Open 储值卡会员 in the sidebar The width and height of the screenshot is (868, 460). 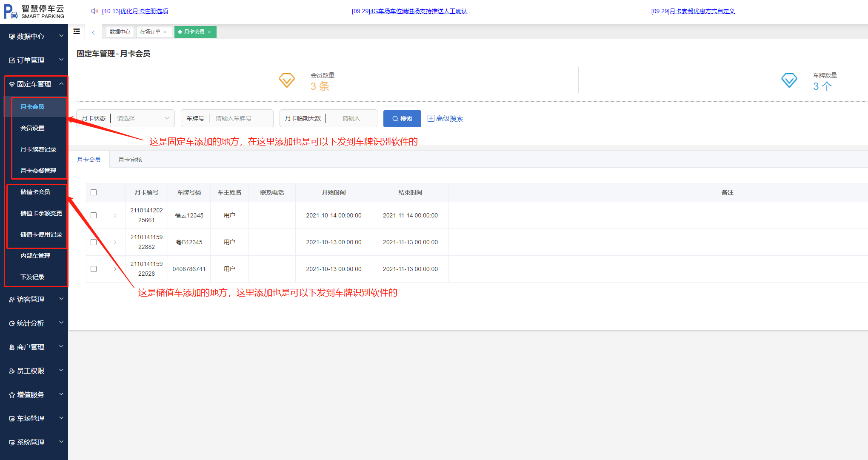coord(35,192)
